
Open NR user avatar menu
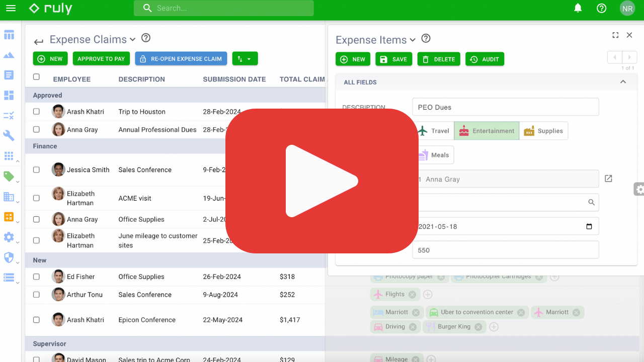[627, 9]
